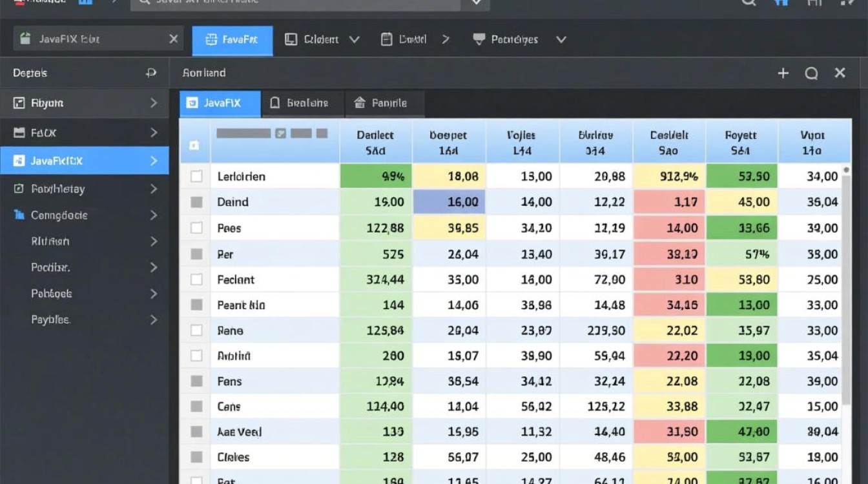
Task: Open the Cdojent dropdown chevron
Action: (354, 39)
